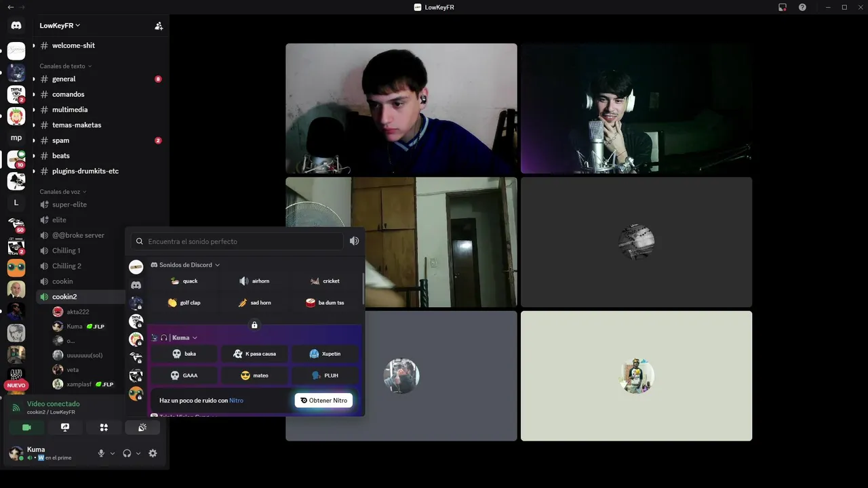Click user akta222 in voice list

tap(78, 312)
